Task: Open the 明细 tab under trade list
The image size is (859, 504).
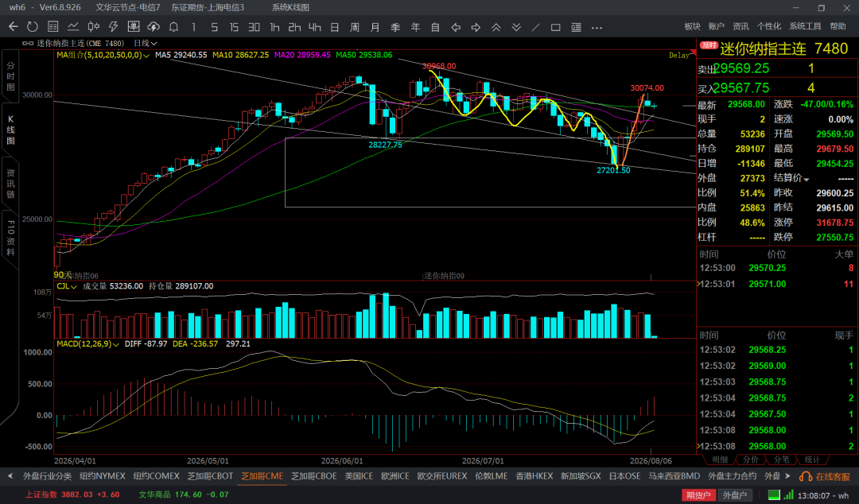Action: click(x=720, y=459)
